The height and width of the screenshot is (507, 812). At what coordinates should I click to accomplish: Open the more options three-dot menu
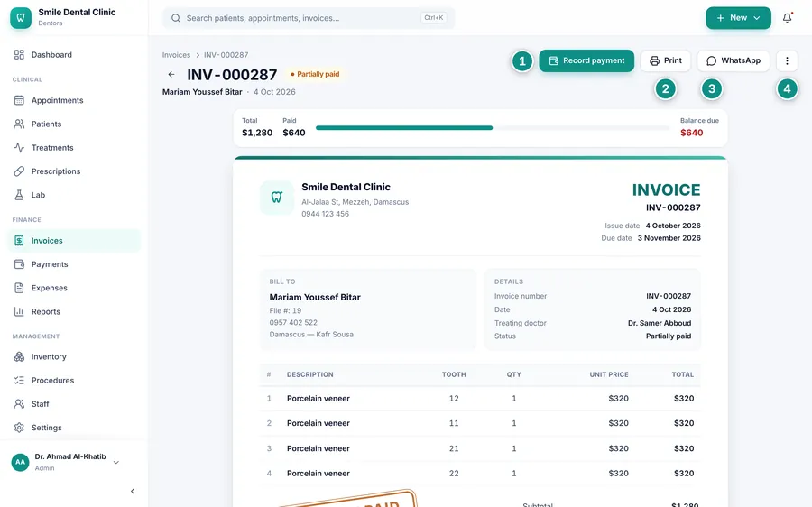(787, 60)
